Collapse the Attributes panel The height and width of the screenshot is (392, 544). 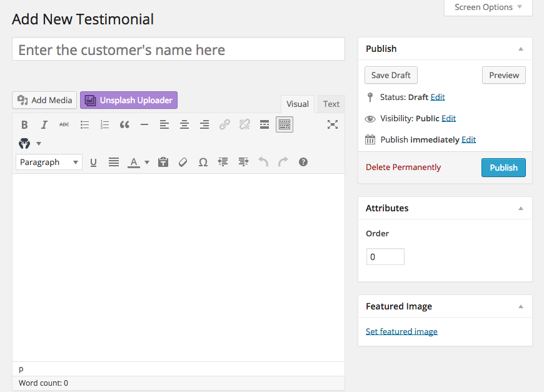521,208
